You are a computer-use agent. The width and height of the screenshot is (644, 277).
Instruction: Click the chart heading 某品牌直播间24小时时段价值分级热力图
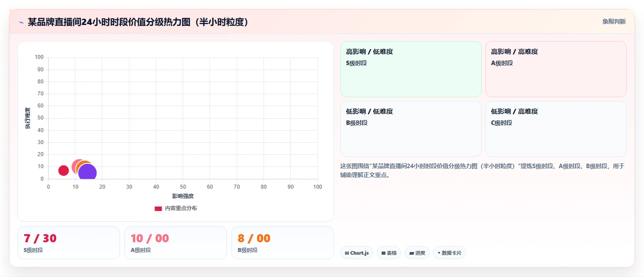point(138,22)
